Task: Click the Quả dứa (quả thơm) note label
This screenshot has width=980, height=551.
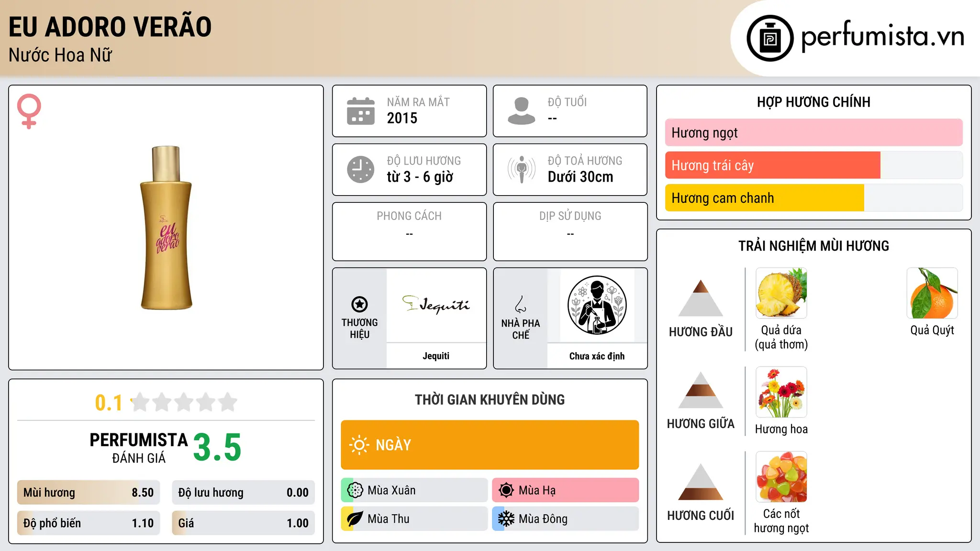Action: [x=781, y=337]
